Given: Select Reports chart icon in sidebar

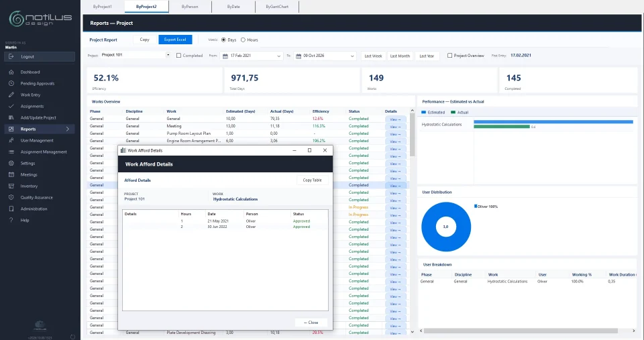Looking at the screenshot, I should (x=11, y=129).
